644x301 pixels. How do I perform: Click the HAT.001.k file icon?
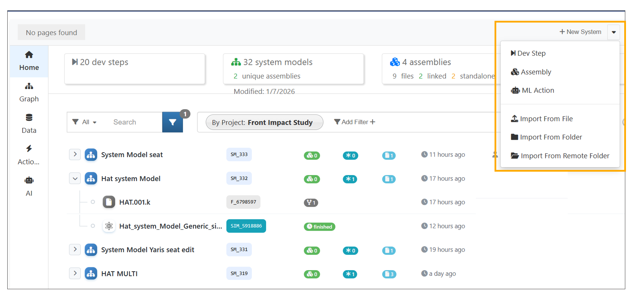pyautogui.click(x=109, y=202)
